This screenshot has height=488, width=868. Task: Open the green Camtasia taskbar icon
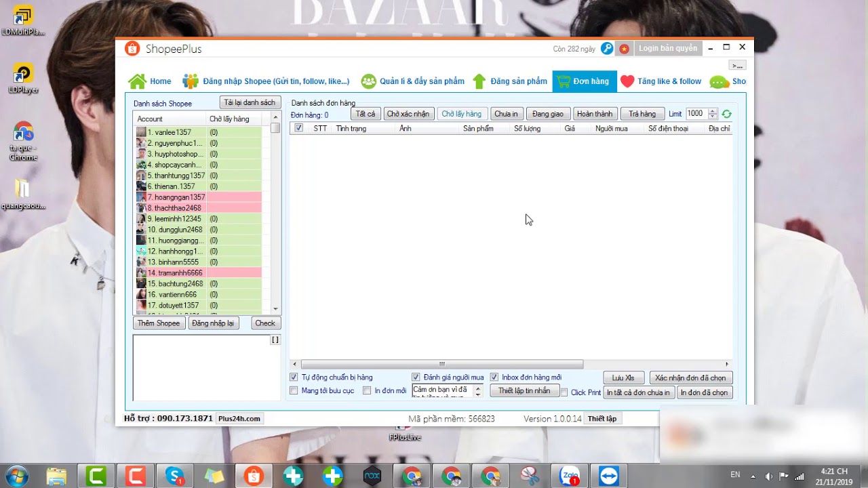point(96,476)
